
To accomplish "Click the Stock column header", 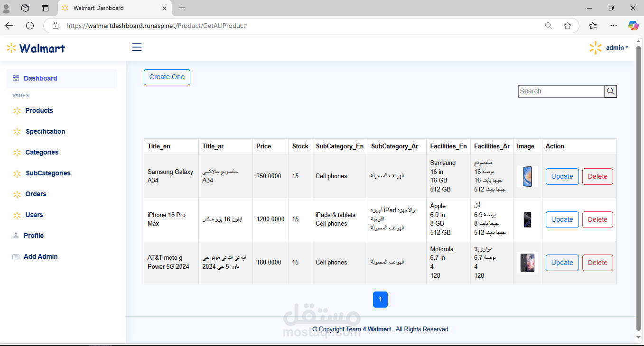I will [x=300, y=146].
